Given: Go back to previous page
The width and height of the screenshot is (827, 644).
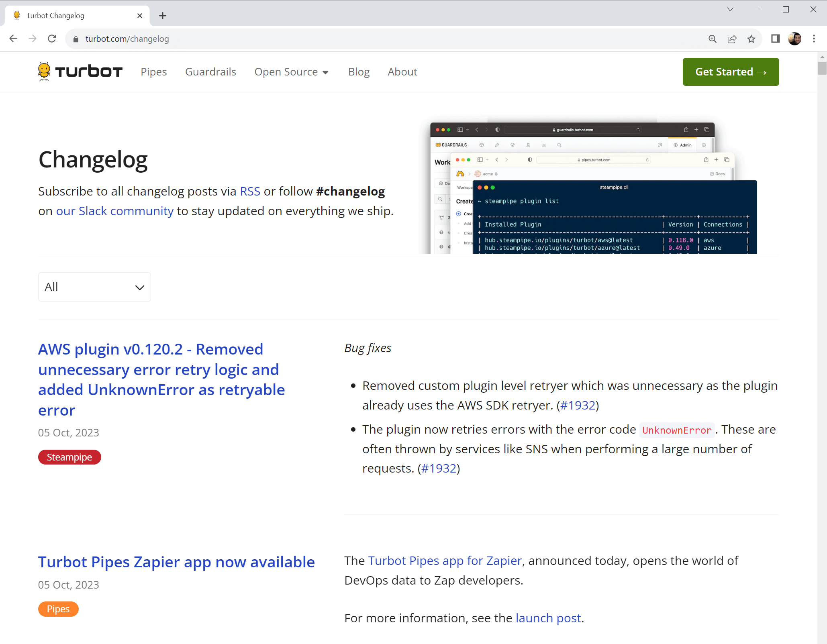Looking at the screenshot, I should pos(13,39).
